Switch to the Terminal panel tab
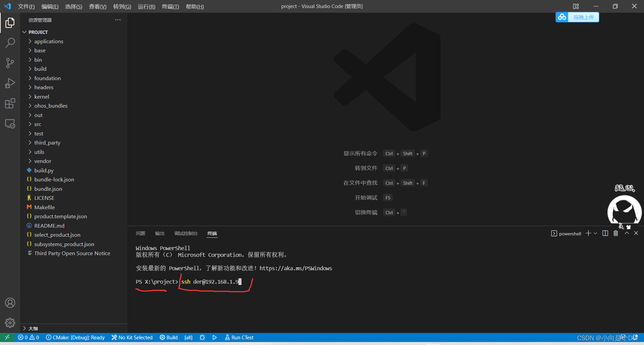The image size is (644, 345). tap(212, 233)
